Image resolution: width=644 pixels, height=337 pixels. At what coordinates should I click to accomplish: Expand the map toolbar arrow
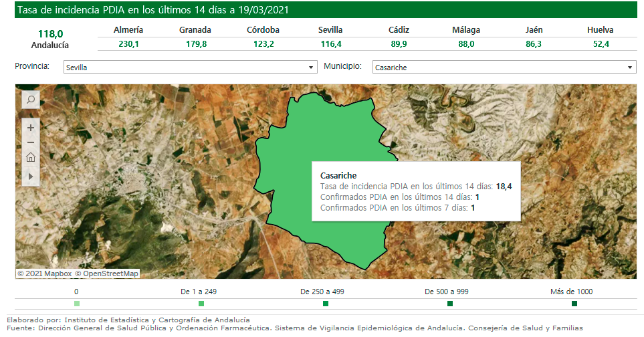[31, 175]
